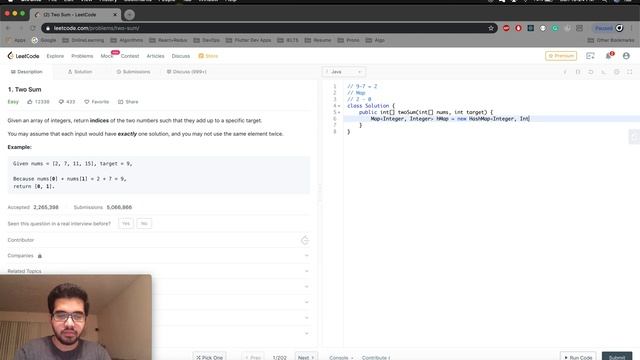
Task: Click Run Code button
Action: (x=578, y=357)
